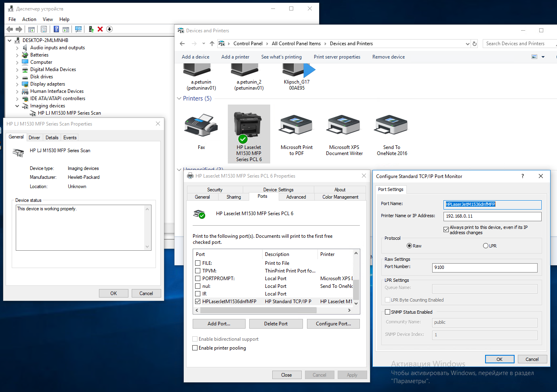Viewport: 557px width, 392px height.
Task: Enable printer pooling checkbox
Action: [195, 348]
